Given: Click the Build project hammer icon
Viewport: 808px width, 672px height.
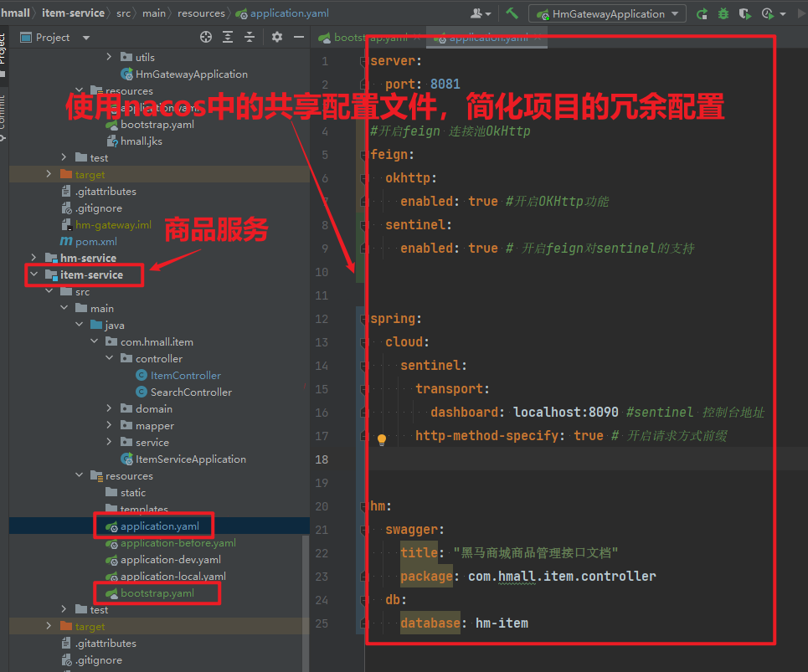Looking at the screenshot, I should pyautogui.click(x=512, y=13).
